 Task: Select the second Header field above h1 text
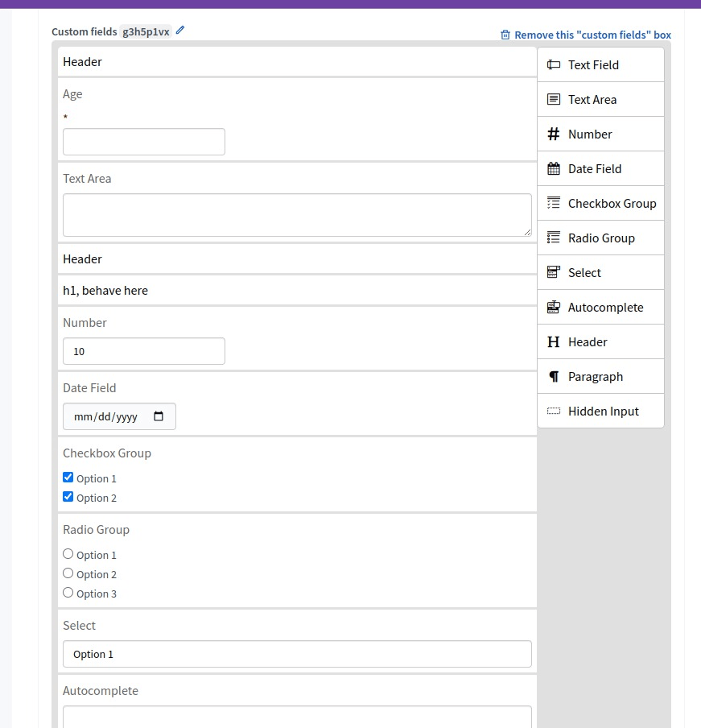pyautogui.click(x=297, y=259)
